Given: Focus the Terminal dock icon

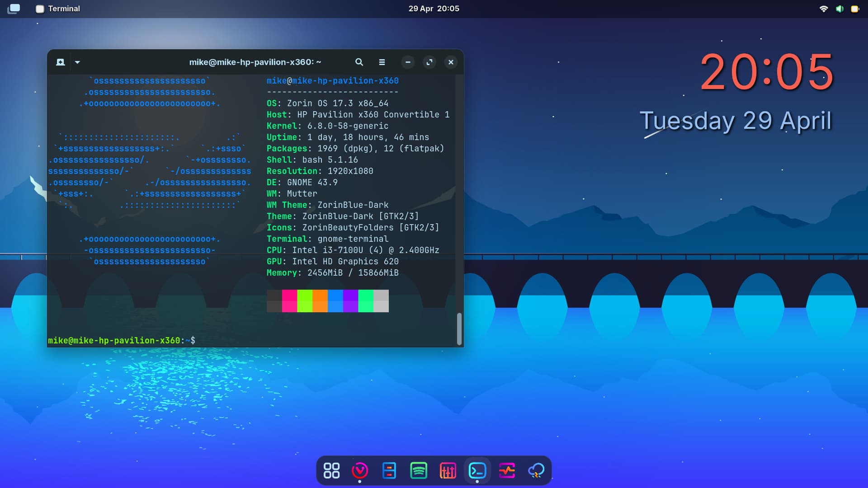Looking at the screenshot, I should (x=477, y=470).
